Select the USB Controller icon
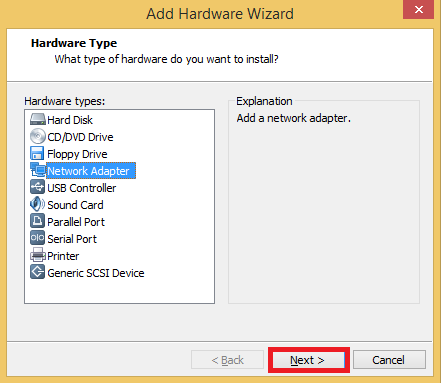 (37, 187)
